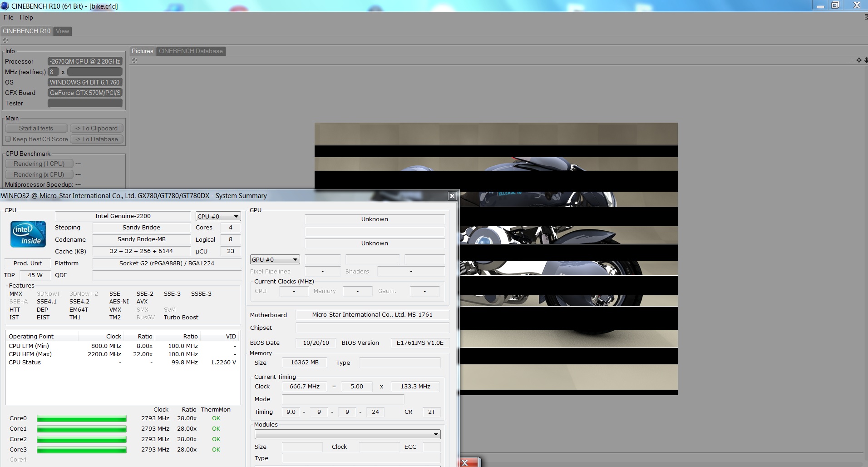Image resolution: width=868 pixels, height=467 pixels.
Task: Open the Help menu
Action: [26, 17]
